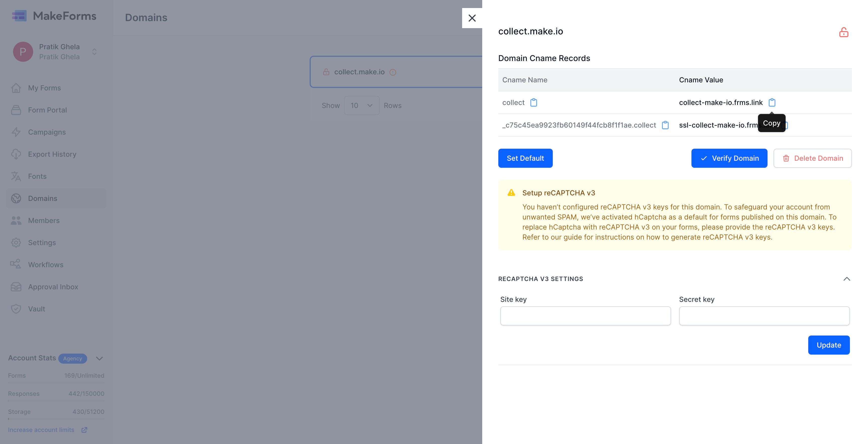The height and width of the screenshot is (444, 868).
Task: Click the Vault shield icon
Action: [16, 309]
